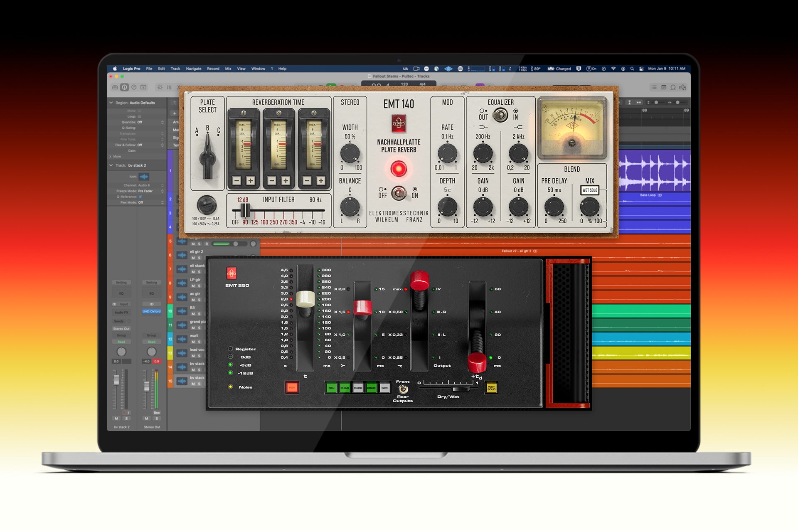
Task: Click the 'wurli' track waveform icon
Action: (x=182, y=339)
